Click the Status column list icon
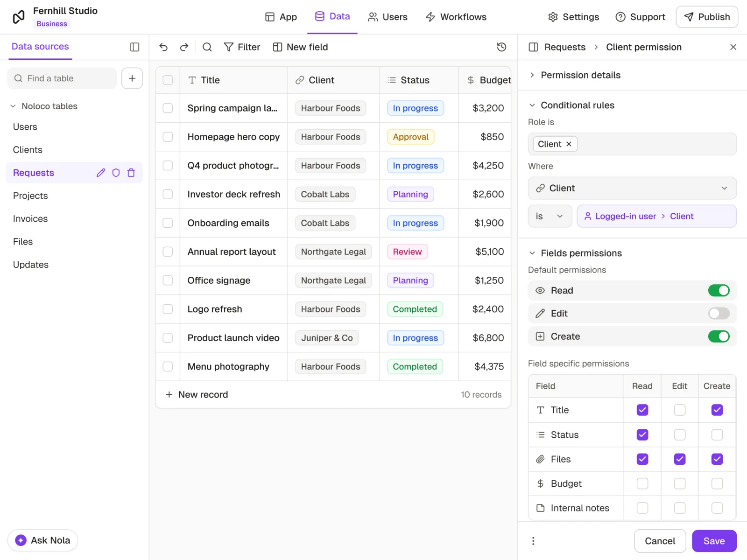This screenshot has width=747, height=560. [392, 80]
